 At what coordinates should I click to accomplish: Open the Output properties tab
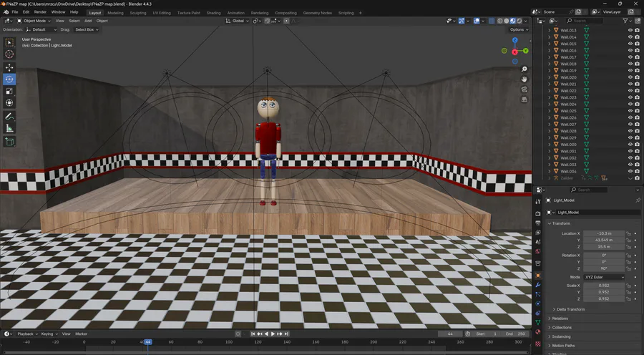pyautogui.click(x=538, y=223)
